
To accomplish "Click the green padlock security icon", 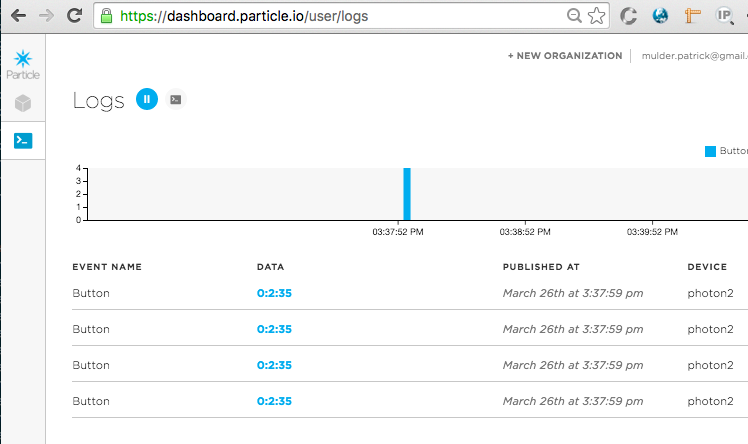I will coord(107,16).
